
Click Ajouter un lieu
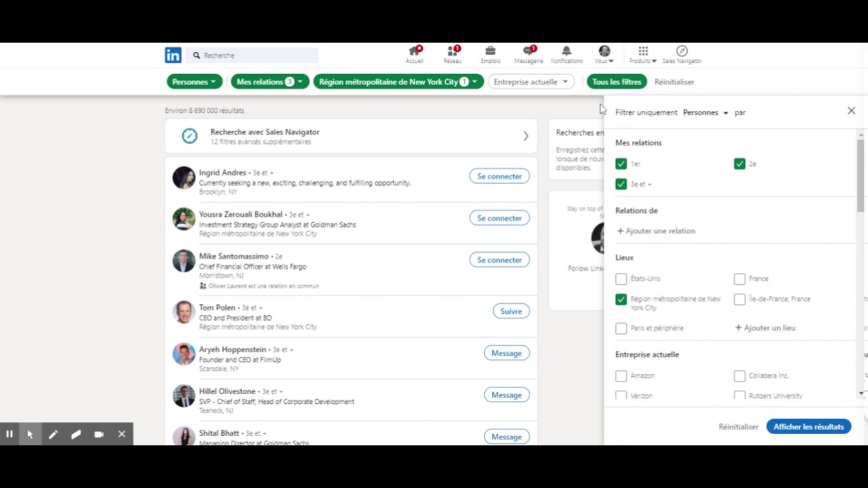[765, 328]
